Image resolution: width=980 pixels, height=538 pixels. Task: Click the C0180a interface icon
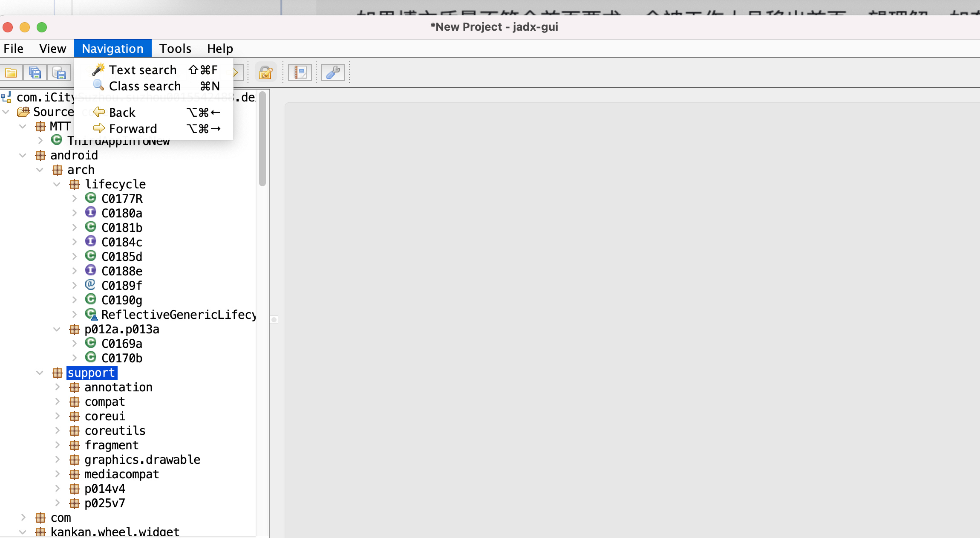pos(91,212)
